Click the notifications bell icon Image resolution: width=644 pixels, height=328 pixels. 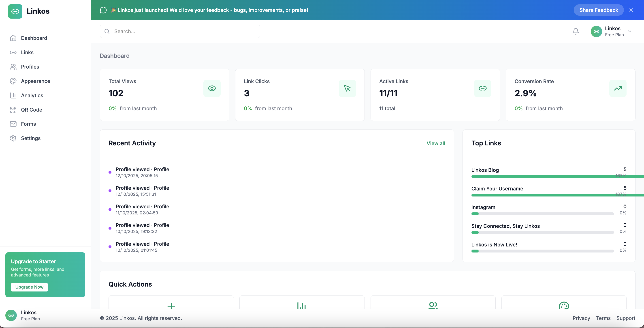click(x=576, y=31)
